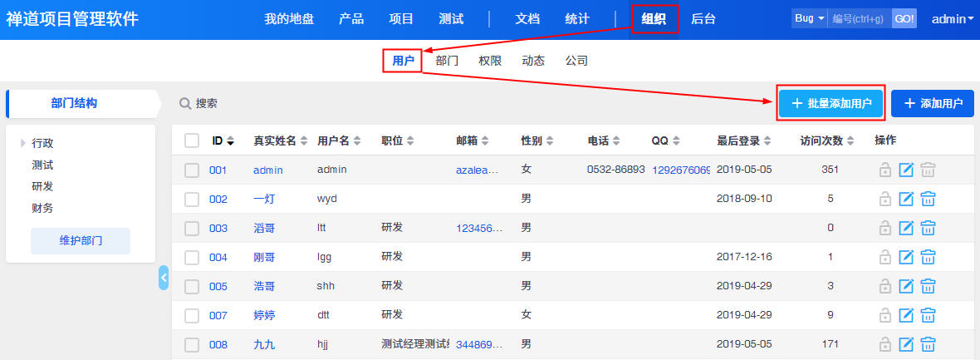This screenshot has height=360, width=980.
Task: Switch to the 权限 tab
Action: [490, 61]
